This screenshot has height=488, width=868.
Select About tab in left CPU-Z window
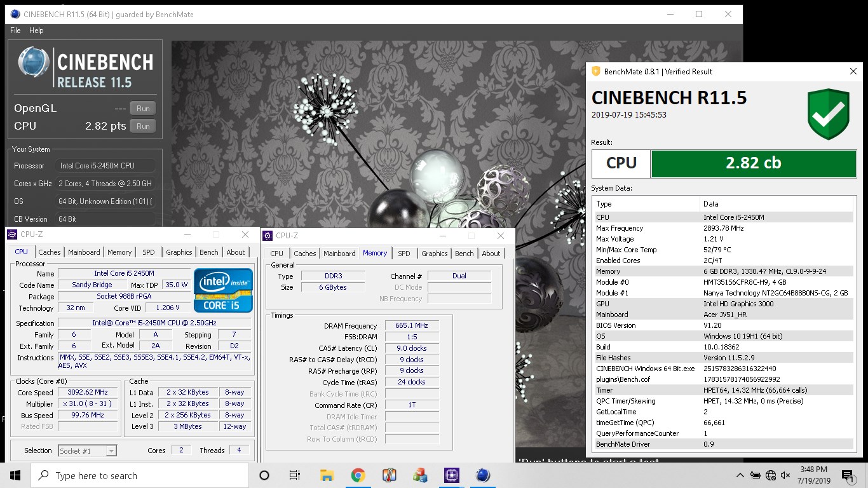(x=236, y=252)
